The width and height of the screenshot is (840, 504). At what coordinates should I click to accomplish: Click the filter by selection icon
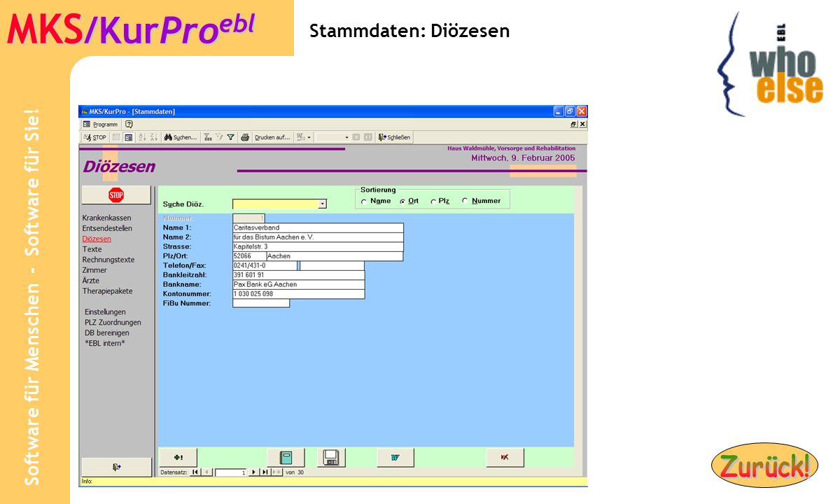208,137
